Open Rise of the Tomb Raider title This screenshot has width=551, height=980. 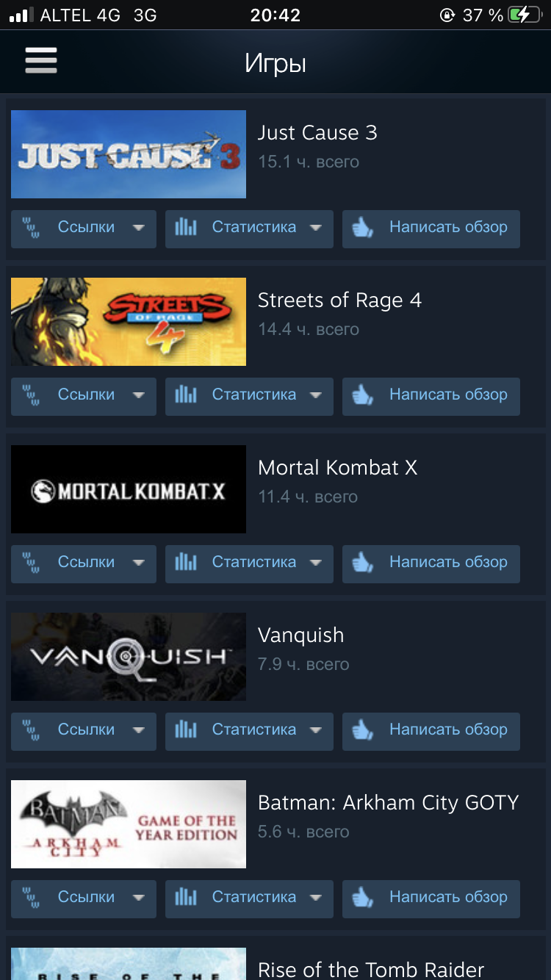tap(371, 969)
